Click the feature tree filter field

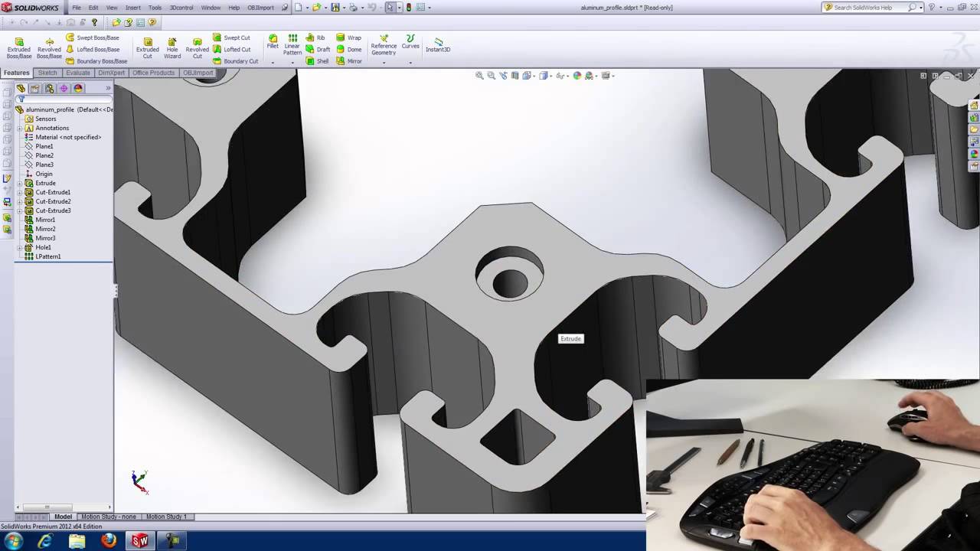pos(65,99)
